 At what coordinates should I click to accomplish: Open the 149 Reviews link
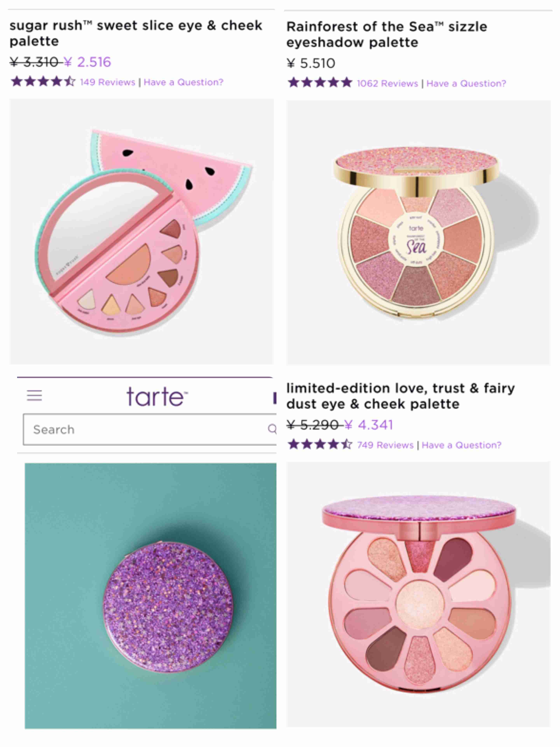(107, 82)
